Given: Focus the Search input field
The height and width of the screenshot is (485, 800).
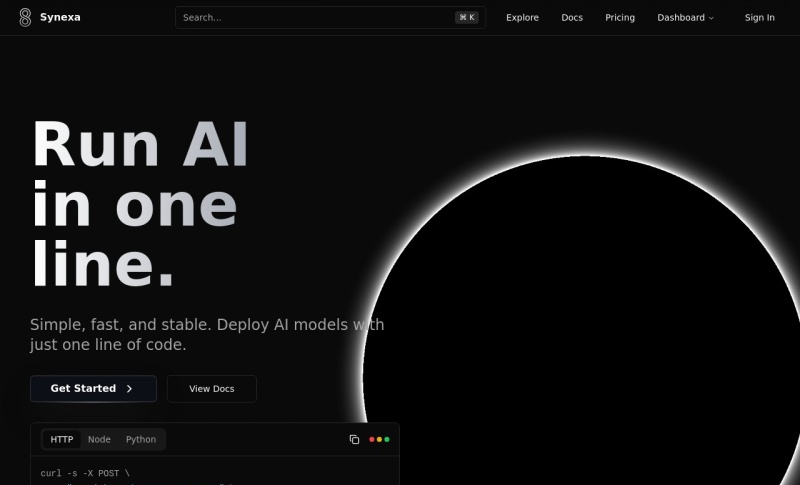Looking at the screenshot, I should pyautogui.click(x=330, y=17).
